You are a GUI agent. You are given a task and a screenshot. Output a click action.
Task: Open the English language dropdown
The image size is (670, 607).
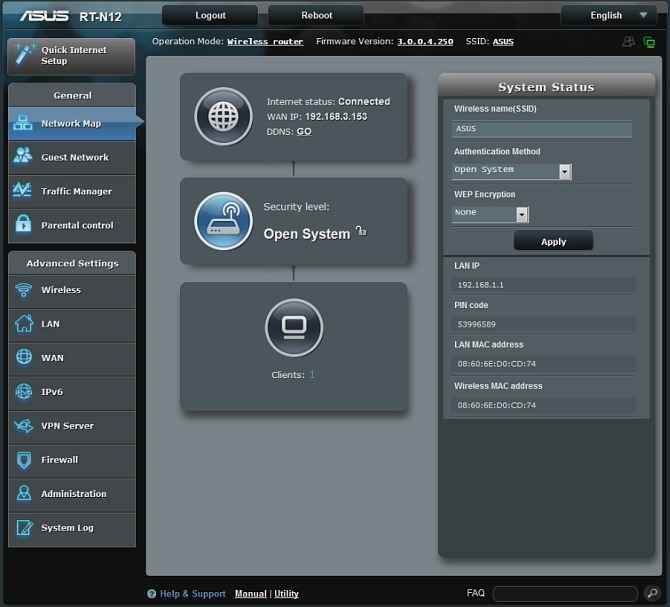pos(608,15)
